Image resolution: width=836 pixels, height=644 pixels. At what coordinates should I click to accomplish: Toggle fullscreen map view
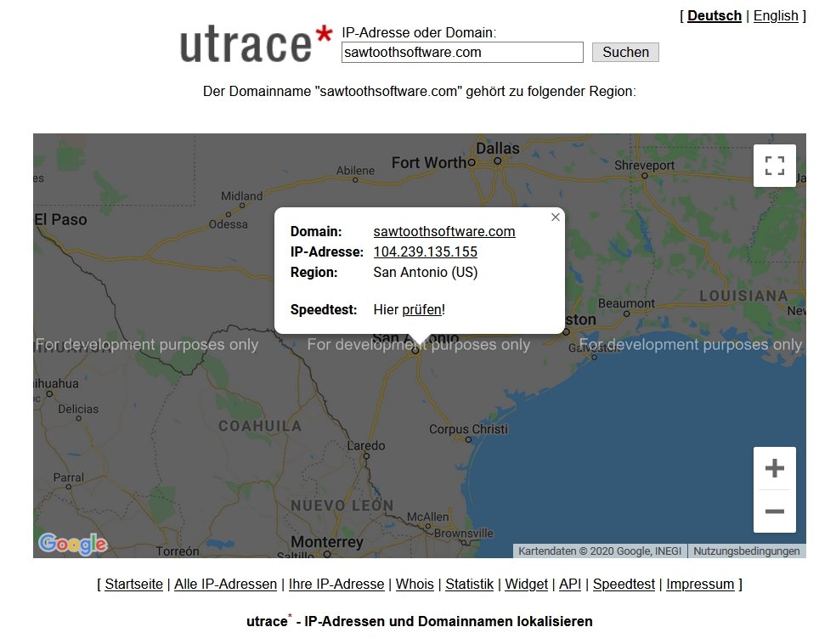pyautogui.click(x=774, y=166)
